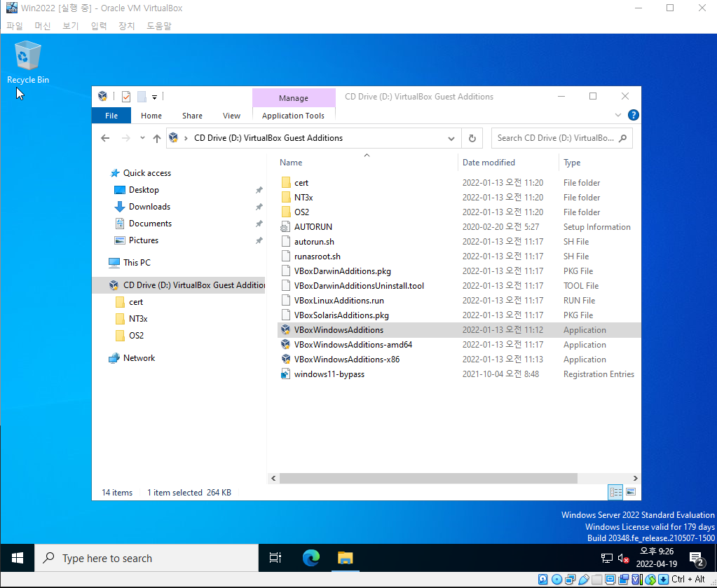Image resolution: width=717 pixels, height=588 pixels.
Task: Open Task View on taskbar
Action: click(275, 558)
